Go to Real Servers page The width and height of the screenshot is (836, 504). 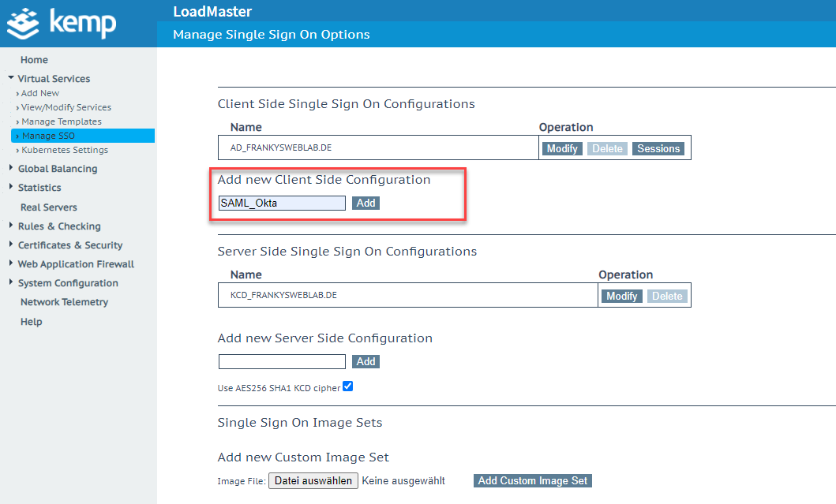pyautogui.click(x=49, y=207)
